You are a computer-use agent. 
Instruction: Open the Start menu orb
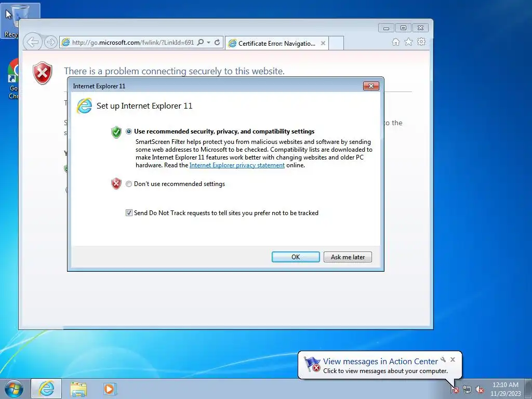pos(14,389)
